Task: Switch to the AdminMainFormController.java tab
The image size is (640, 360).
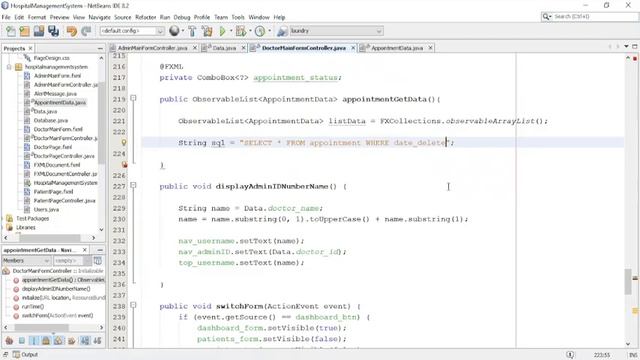Action: pos(152,48)
